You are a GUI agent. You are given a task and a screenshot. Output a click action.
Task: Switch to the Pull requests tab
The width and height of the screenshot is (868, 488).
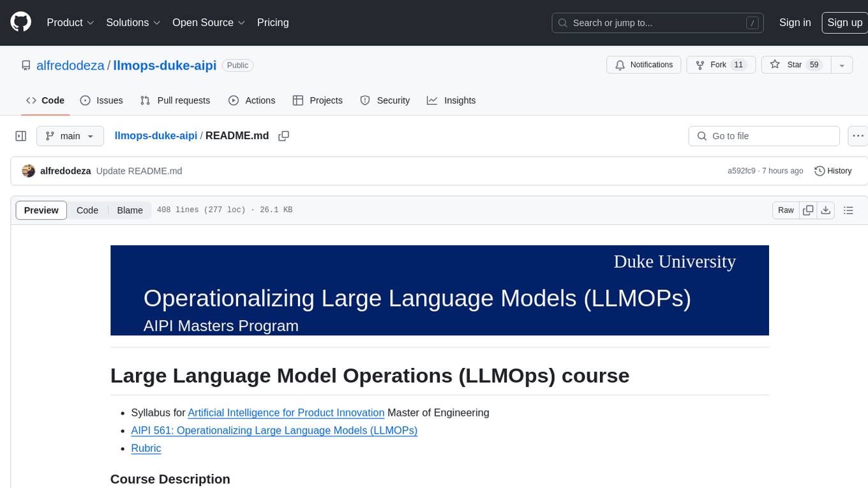tap(175, 100)
